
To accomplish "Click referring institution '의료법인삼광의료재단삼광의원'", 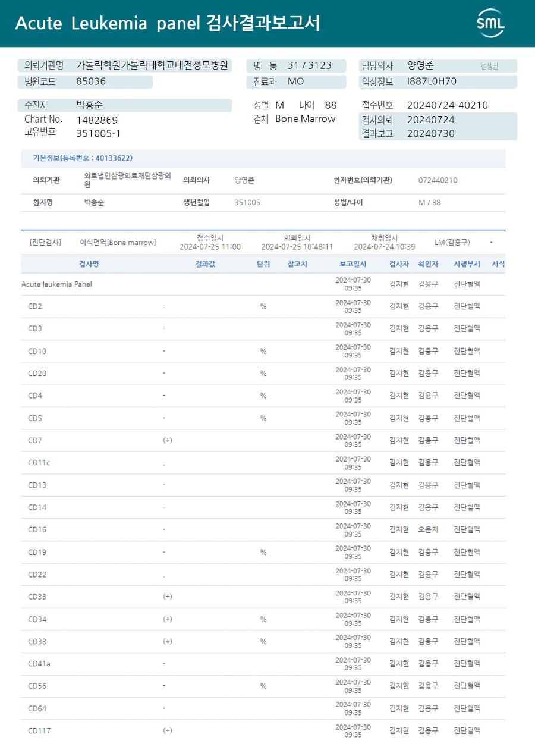I will [128, 180].
